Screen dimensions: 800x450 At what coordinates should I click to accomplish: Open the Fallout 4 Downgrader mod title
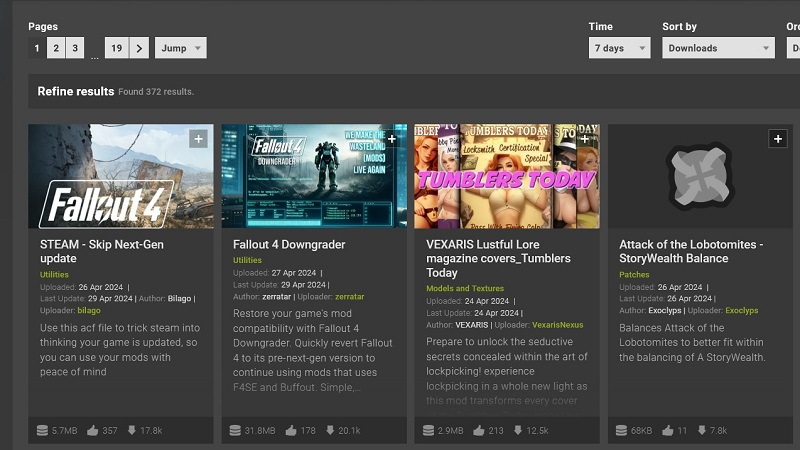pos(289,244)
